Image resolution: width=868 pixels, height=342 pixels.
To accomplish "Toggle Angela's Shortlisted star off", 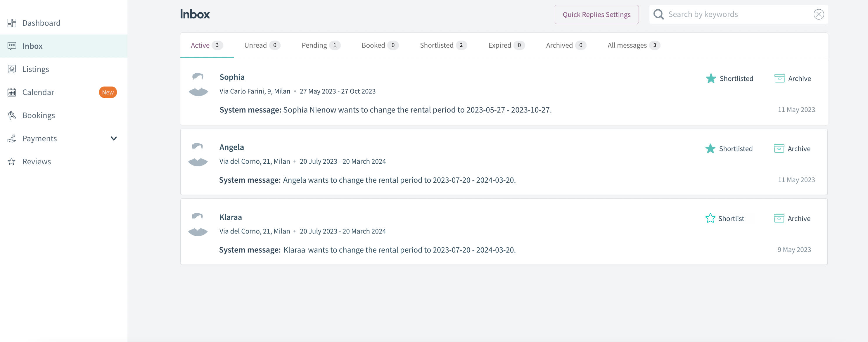I will [x=710, y=148].
